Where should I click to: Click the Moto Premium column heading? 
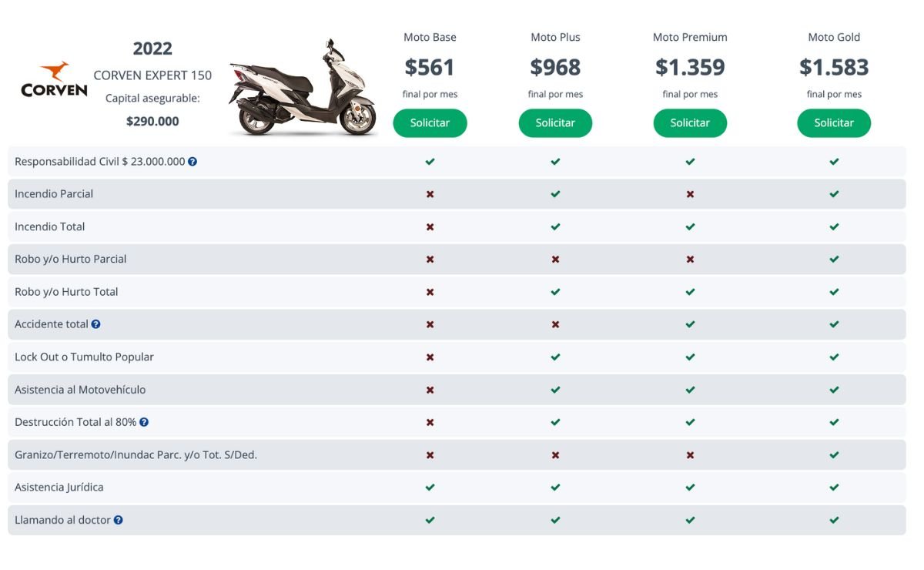coord(690,37)
